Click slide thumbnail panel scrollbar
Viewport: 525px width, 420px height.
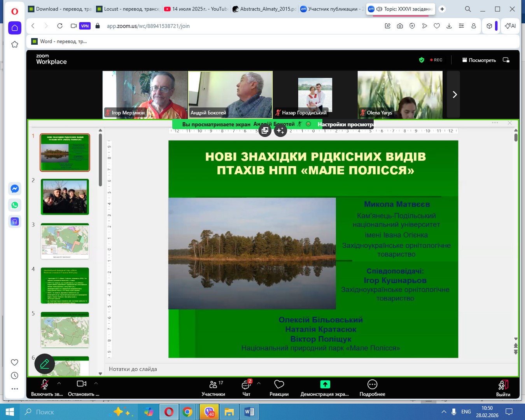point(100,159)
